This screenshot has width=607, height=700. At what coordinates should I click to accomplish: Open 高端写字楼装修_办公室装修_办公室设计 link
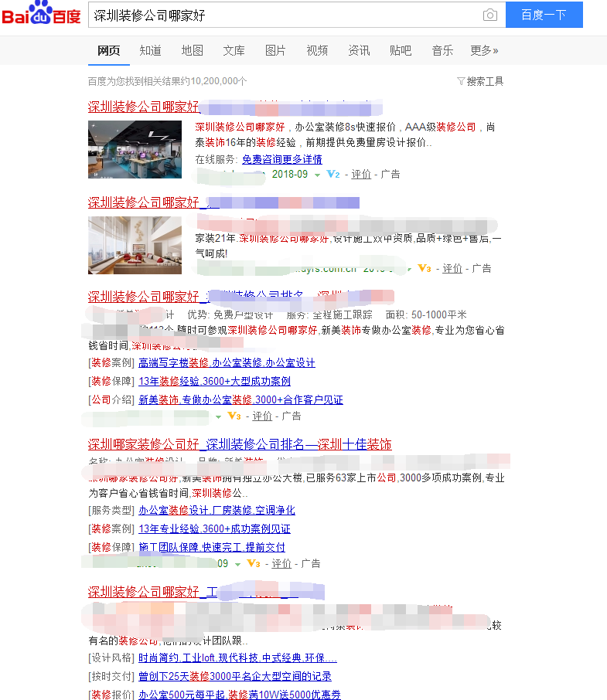227,362
